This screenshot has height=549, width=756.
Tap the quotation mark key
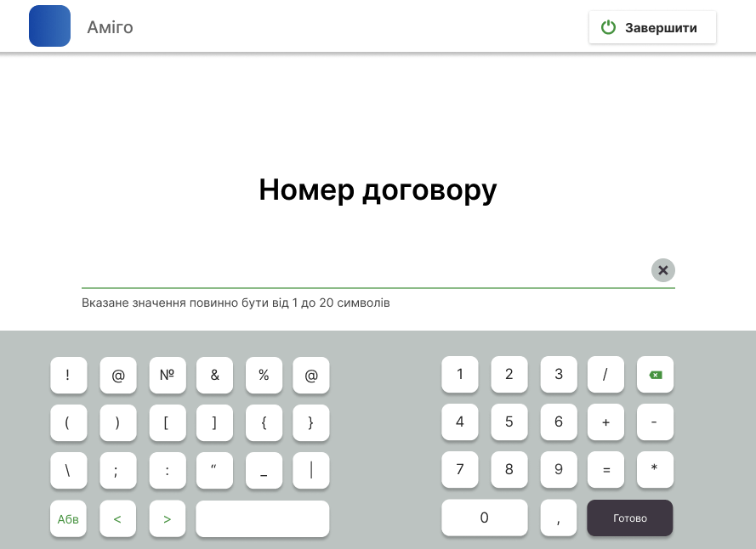(x=214, y=471)
